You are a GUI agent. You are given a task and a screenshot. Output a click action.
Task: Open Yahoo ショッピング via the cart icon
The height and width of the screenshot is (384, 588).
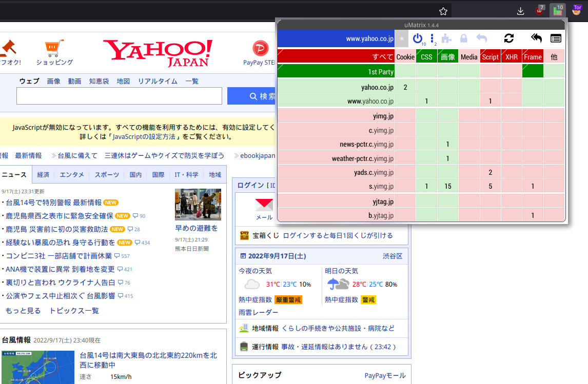(x=54, y=48)
